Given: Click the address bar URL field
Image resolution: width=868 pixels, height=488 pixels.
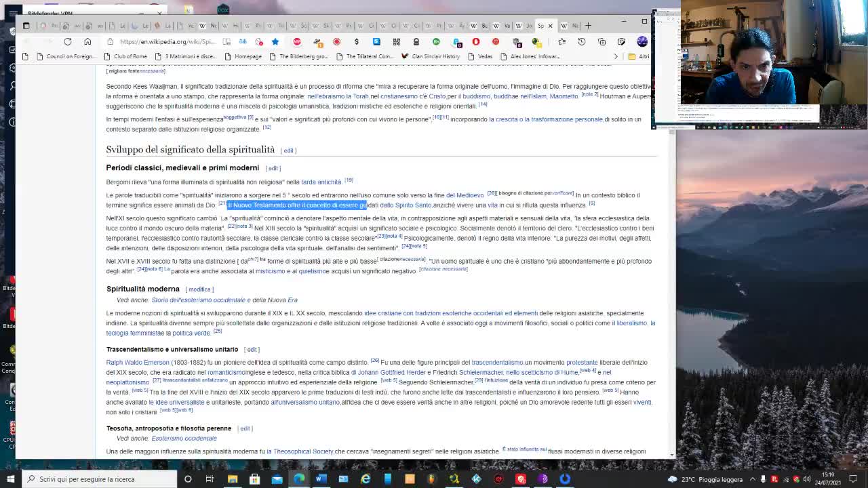Looking at the screenshot, I should tap(166, 41).
